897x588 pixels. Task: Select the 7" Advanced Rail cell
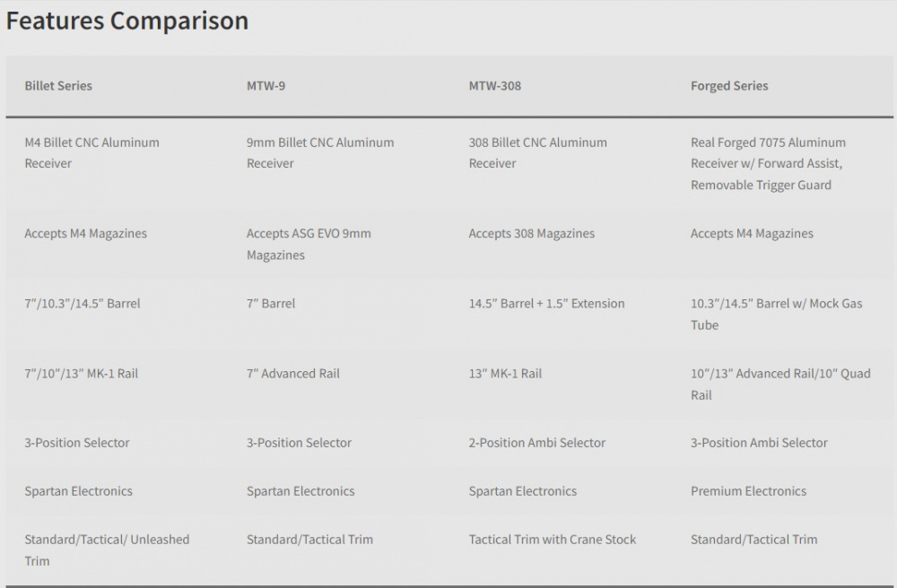(x=293, y=374)
